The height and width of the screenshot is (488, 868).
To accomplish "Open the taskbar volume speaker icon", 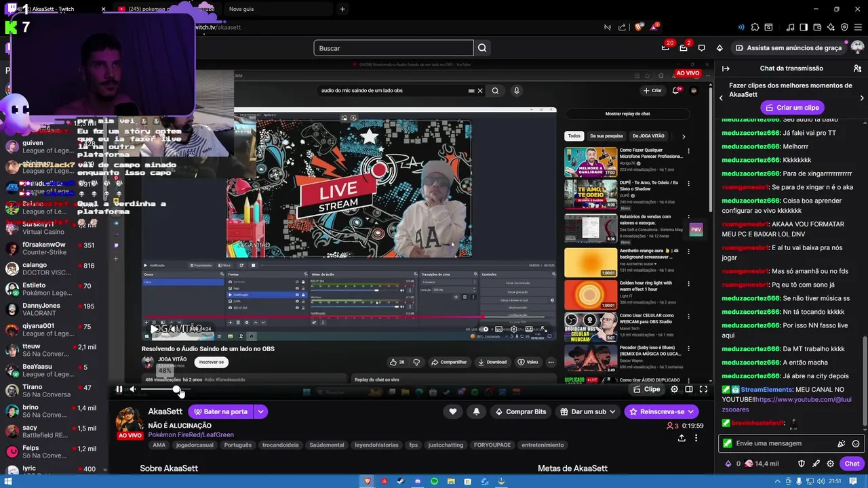I will pyautogui.click(x=820, y=481).
